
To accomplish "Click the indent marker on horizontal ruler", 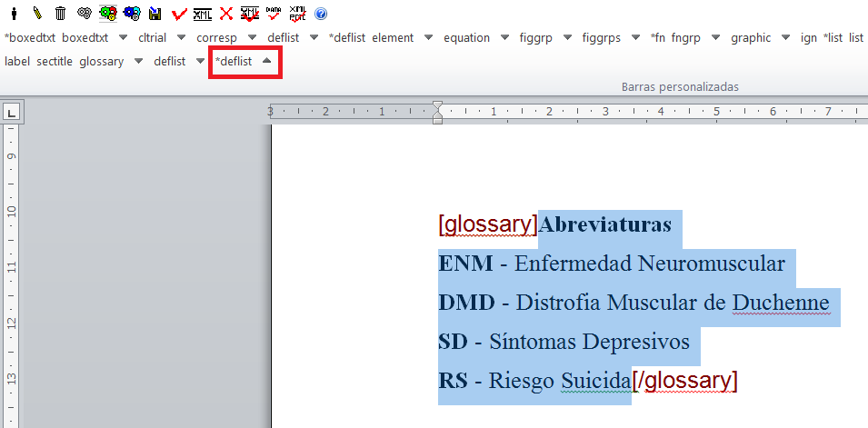I will (437, 113).
